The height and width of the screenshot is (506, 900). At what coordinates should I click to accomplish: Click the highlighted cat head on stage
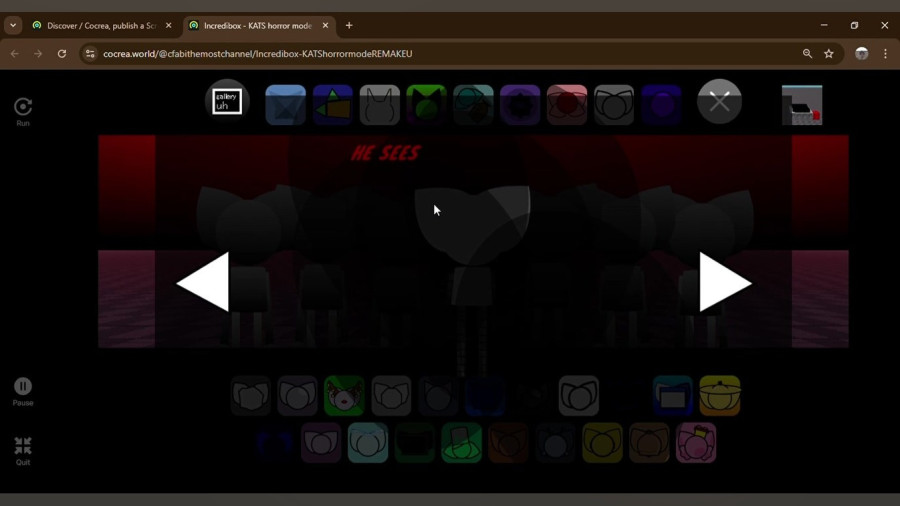[x=472, y=224]
